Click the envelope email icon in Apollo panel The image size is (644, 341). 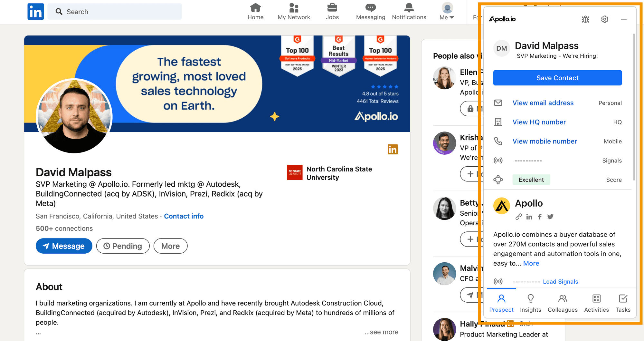(498, 103)
